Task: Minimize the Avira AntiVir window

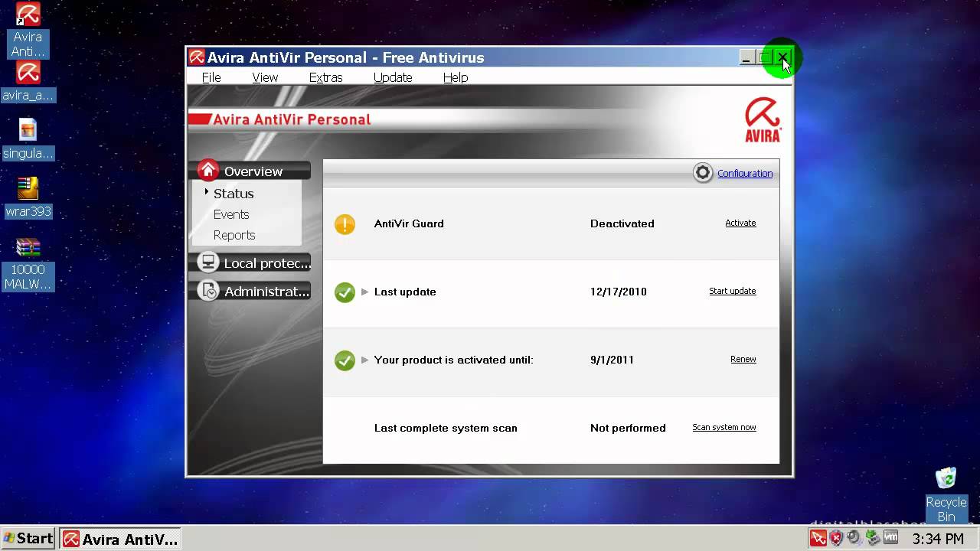Action: pyautogui.click(x=746, y=57)
